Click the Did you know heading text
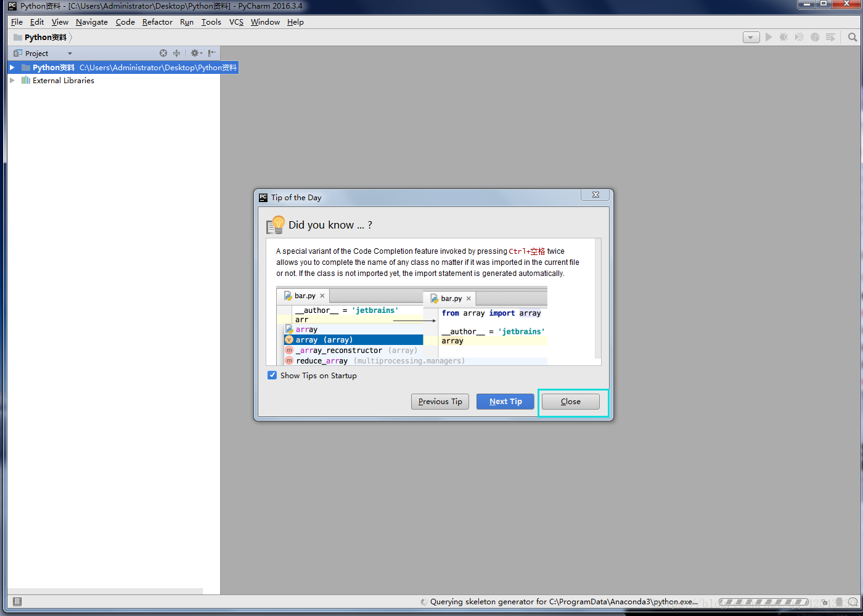This screenshot has height=616, width=863. 330,225
